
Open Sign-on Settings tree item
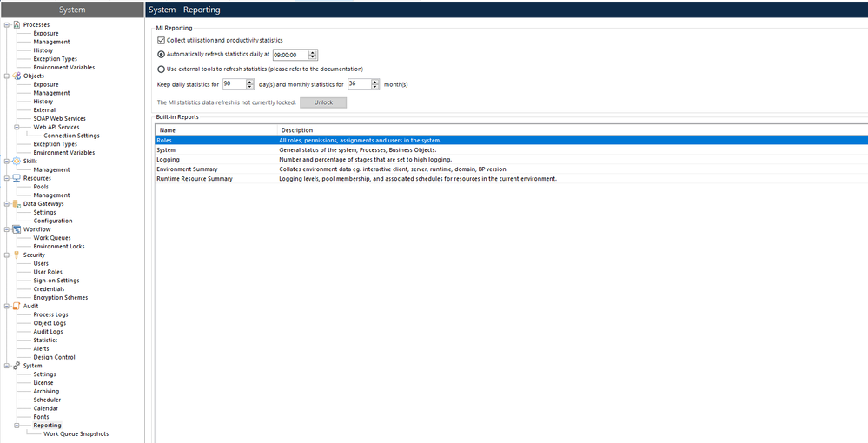pyautogui.click(x=56, y=281)
